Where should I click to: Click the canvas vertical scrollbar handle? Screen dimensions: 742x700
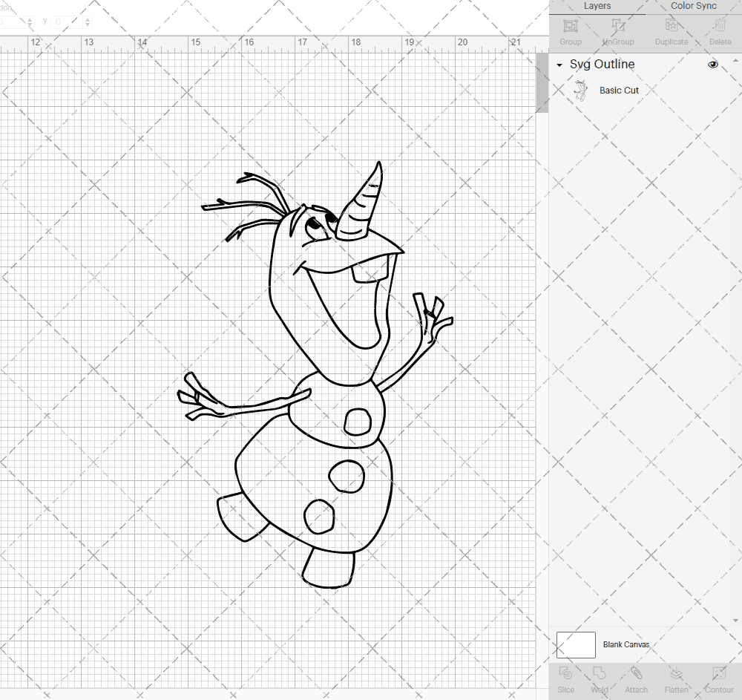point(541,83)
